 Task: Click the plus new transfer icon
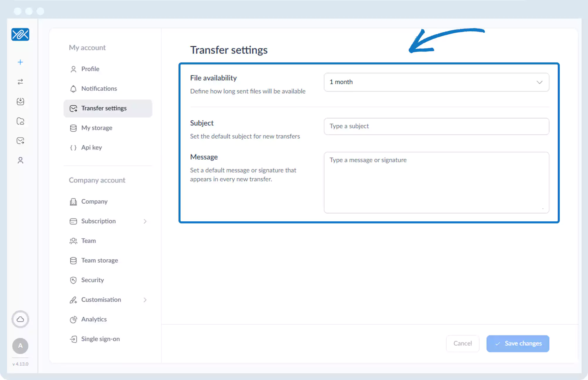point(20,62)
